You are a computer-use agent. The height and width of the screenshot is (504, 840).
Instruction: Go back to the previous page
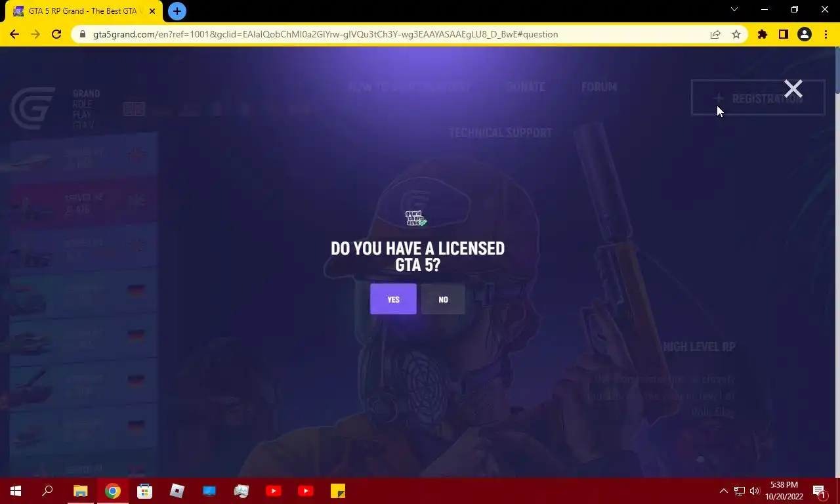point(14,34)
